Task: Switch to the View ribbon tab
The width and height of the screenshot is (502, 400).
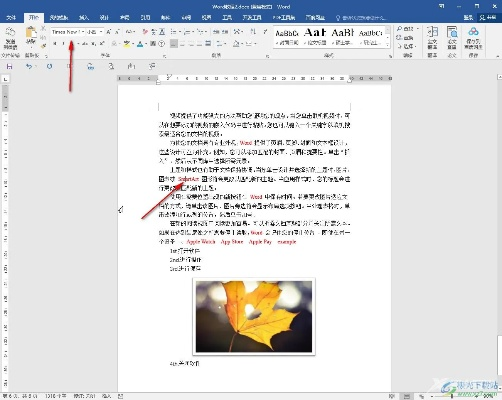Action: pyautogui.click(x=206, y=17)
